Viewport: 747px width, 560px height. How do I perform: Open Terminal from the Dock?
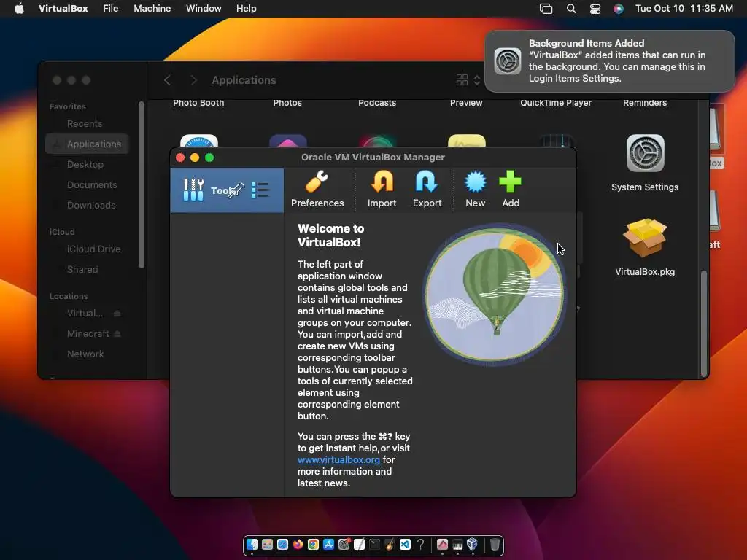coord(374,544)
